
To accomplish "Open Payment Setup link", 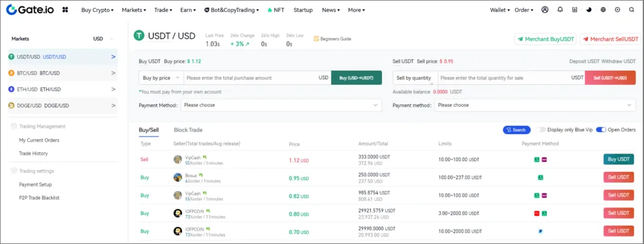I will [x=35, y=185].
